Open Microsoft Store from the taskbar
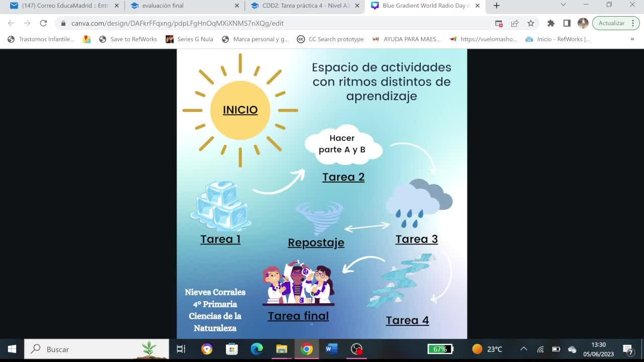 pos(231,349)
